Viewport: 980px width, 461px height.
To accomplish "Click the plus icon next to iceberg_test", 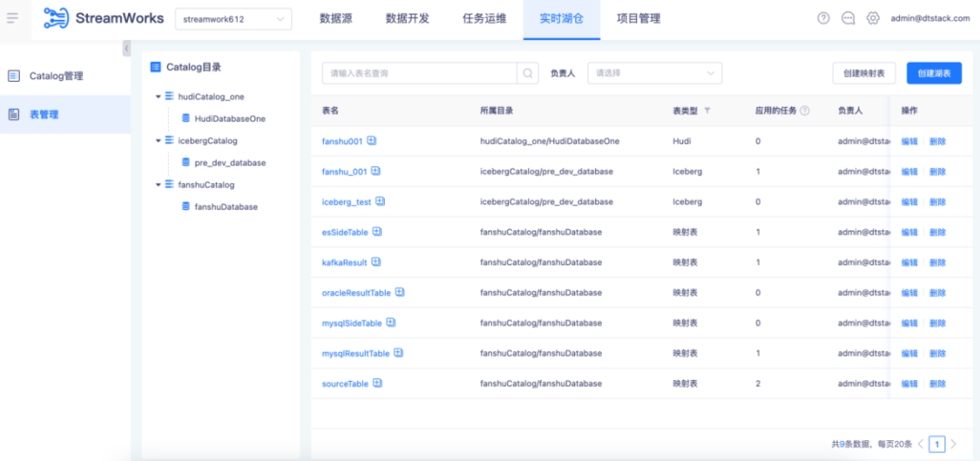I will coord(380,201).
